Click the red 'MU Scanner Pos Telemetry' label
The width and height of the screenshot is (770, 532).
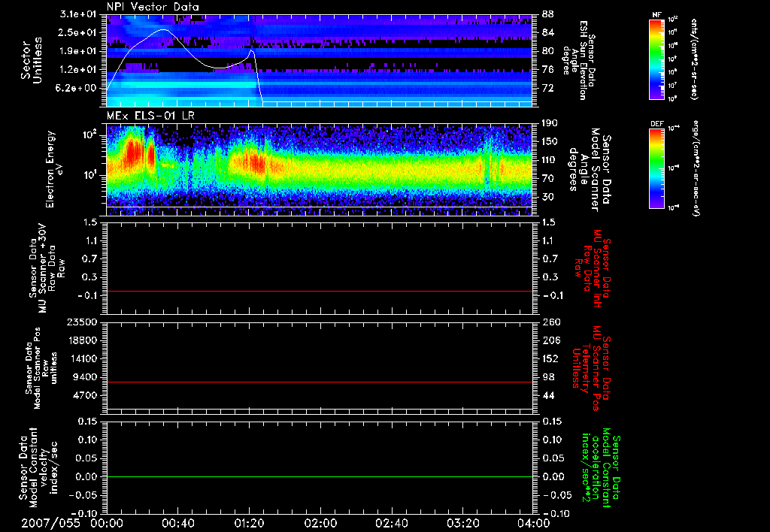click(x=592, y=369)
